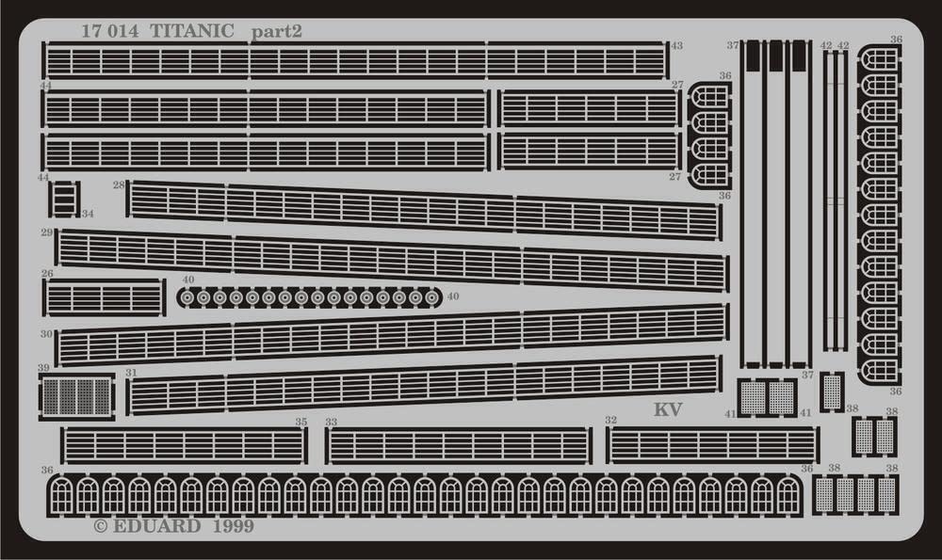Select the short railing part labeled 26
This screenshot has height=560, width=942.
[105, 297]
